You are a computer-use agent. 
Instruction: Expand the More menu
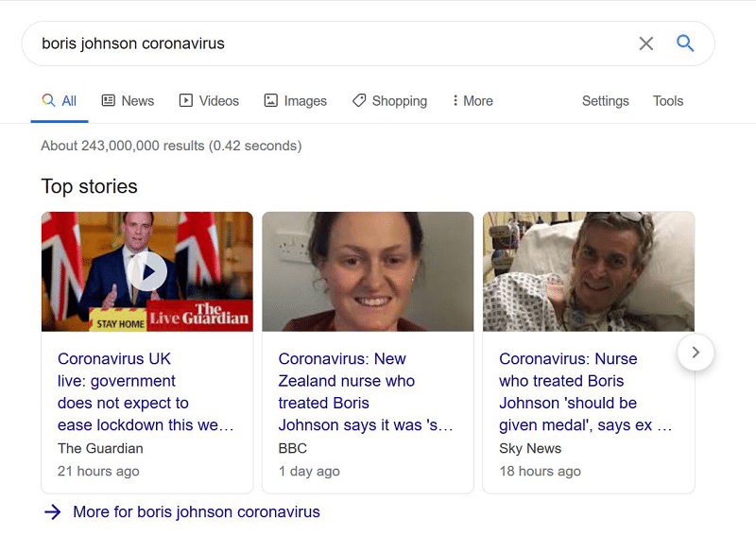pos(472,101)
